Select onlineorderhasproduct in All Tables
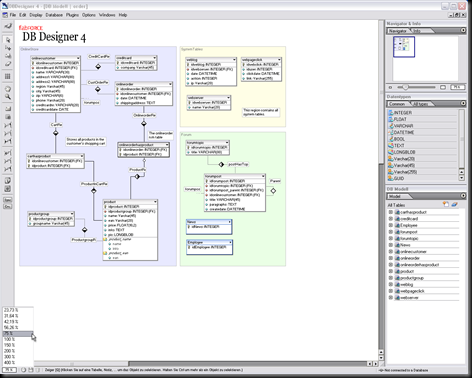 (419, 265)
